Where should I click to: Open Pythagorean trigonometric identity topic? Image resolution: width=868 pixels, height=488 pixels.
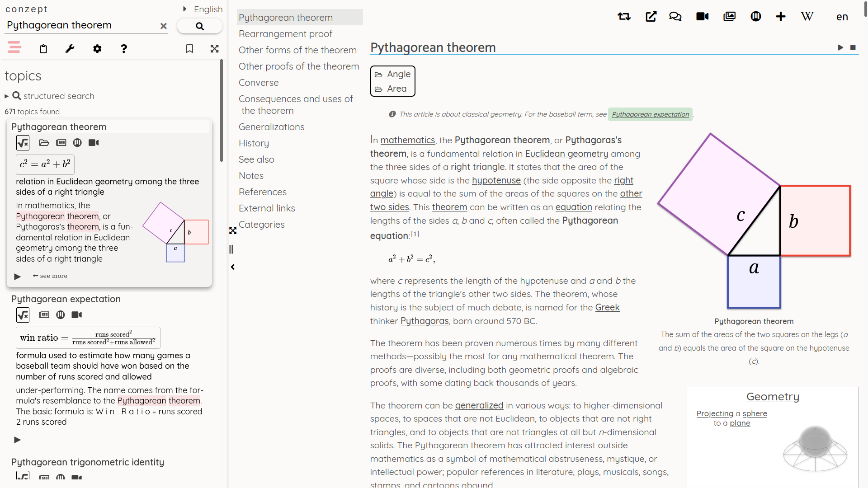click(88, 462)
